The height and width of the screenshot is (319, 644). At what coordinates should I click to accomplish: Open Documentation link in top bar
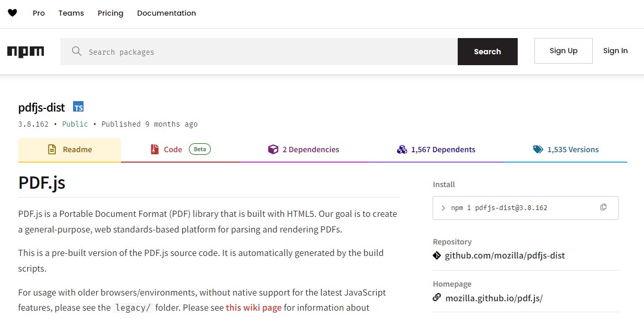[x=166, y=13]
